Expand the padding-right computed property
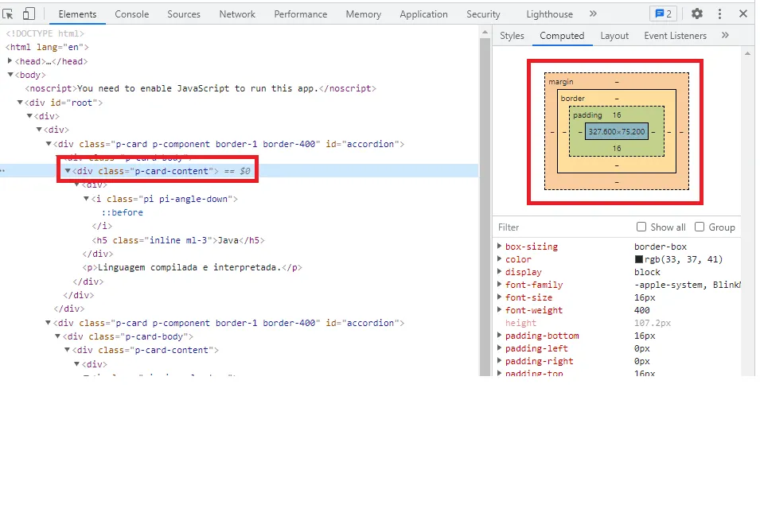The width and height of the screenshot is (760, 532). point(499,360)
